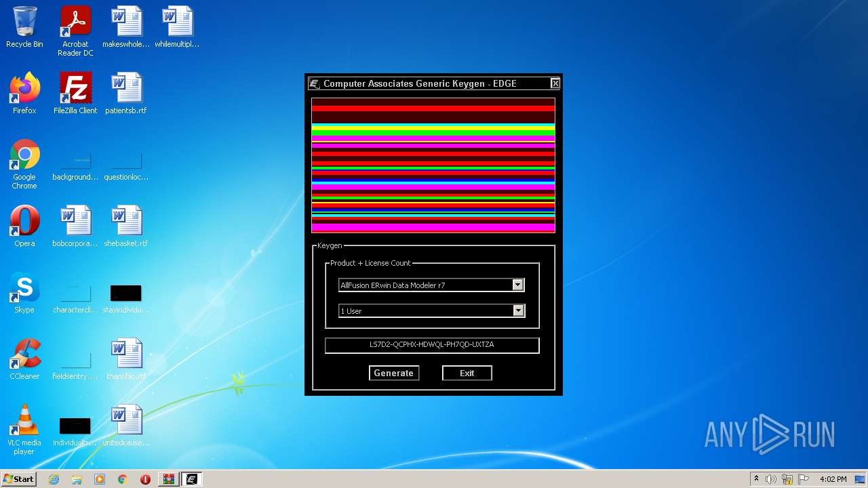868x488 pixels.
Task: Select the patientsb.rtf file icon
Action: (126, 94)
